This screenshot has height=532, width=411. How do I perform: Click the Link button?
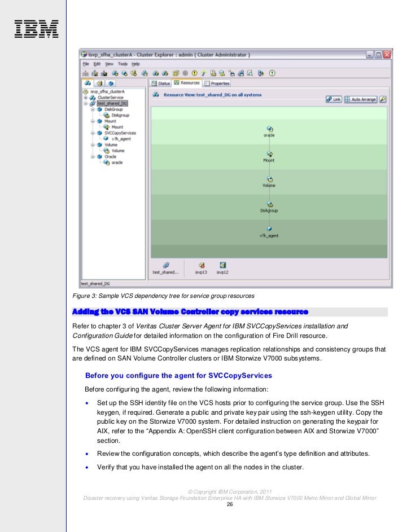334,99
